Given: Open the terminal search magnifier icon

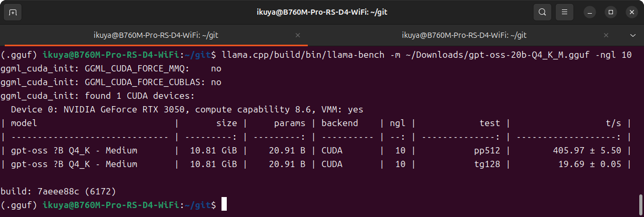Looking at the screenshot, I should (x=542, y=12).
